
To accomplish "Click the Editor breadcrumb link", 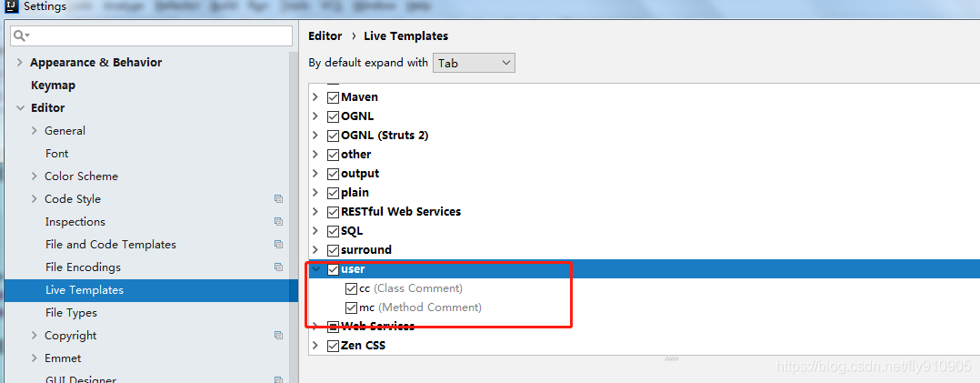I will pyautogui.click(x=325, y=36).
